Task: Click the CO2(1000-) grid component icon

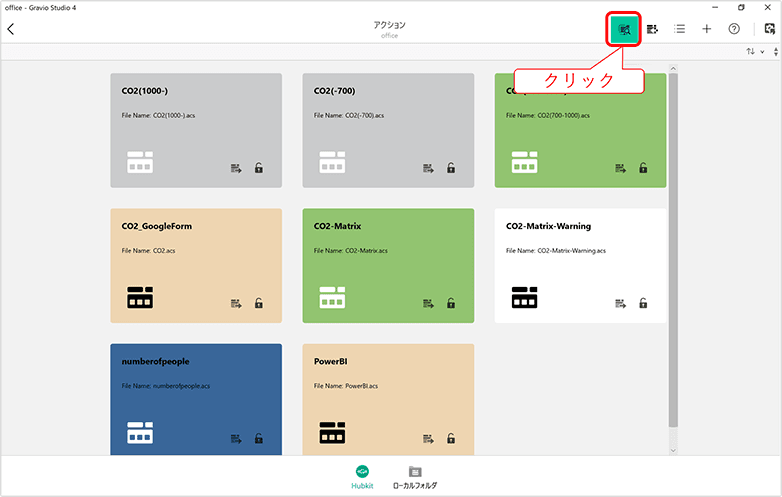Action: pyautogui.click(x=140, y=162)
